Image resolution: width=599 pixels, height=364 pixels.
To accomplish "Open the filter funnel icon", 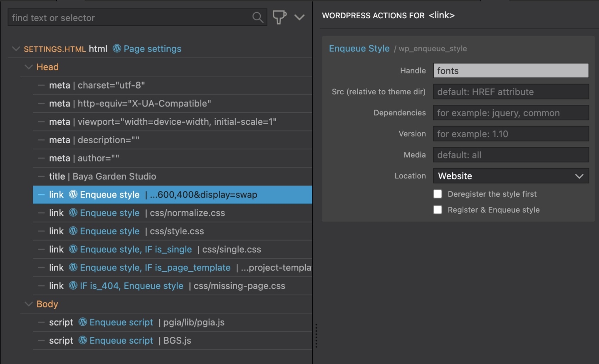I will (279, 17).
